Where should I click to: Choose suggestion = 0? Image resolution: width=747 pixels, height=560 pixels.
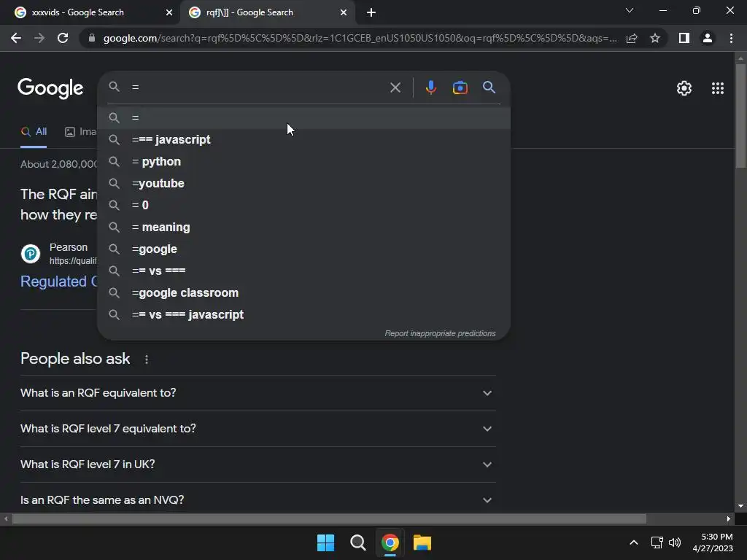pyautogui.click(x=303, y=205)
